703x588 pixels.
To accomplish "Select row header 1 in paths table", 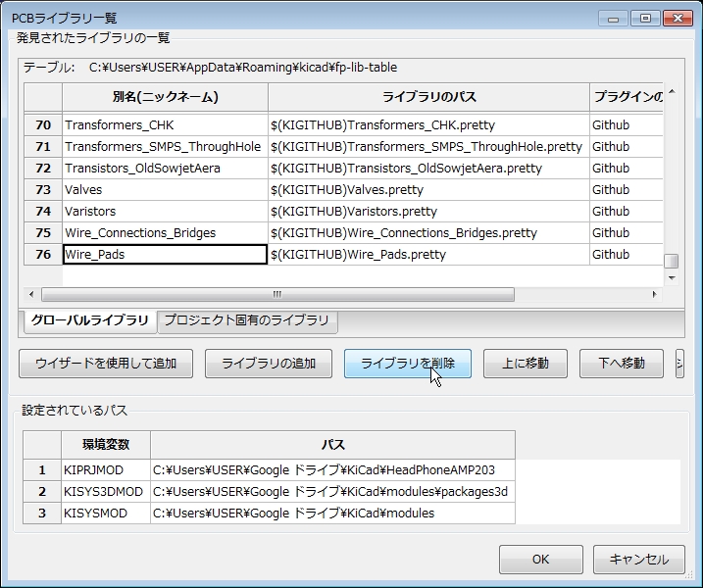I will tap(42, 470).
